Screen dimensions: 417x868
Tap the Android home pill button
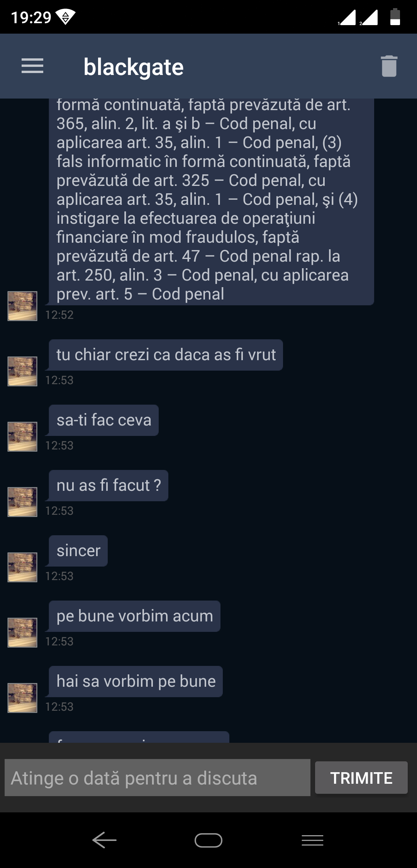208,840
